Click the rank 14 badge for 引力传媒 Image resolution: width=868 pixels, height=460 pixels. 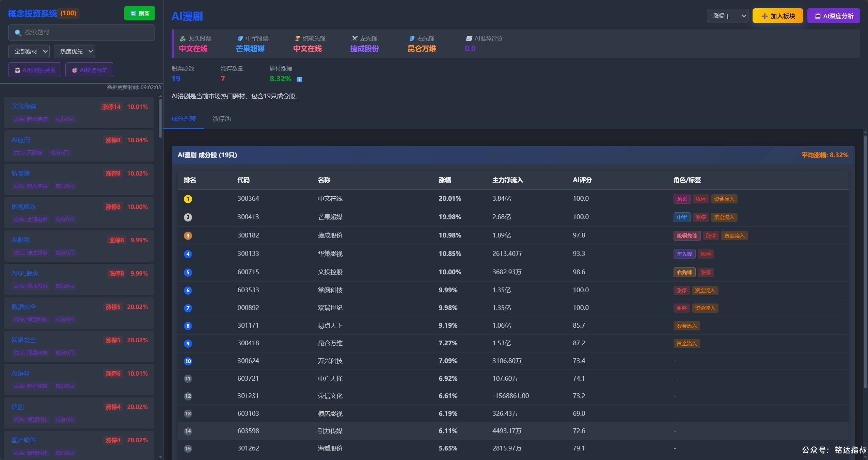click(x=188, y=431)
